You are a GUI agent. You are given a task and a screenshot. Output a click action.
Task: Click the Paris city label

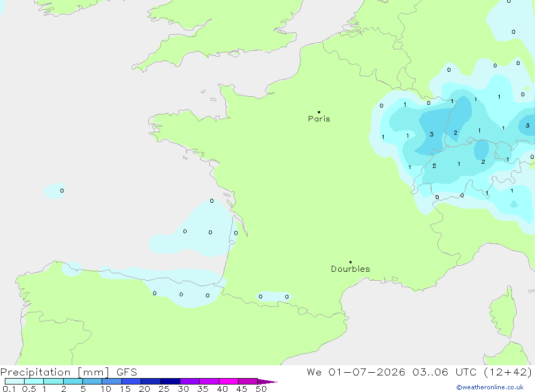click(x=319, y=119)
